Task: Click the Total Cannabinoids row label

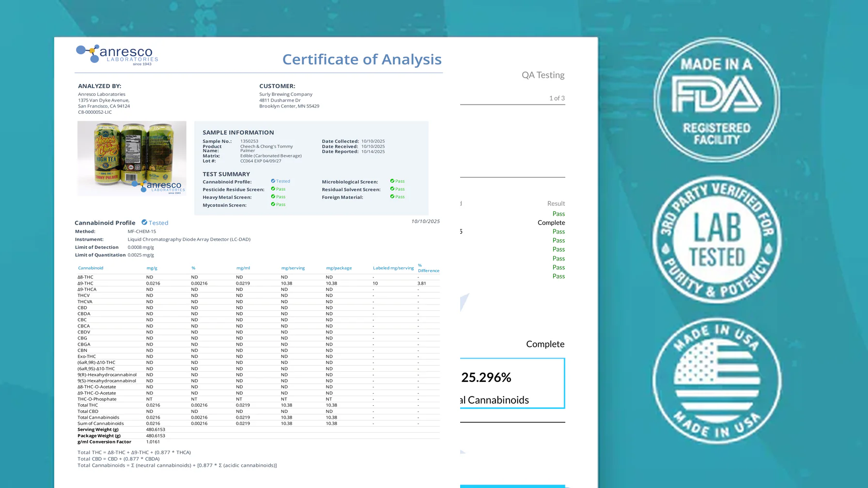Action: 98,417
